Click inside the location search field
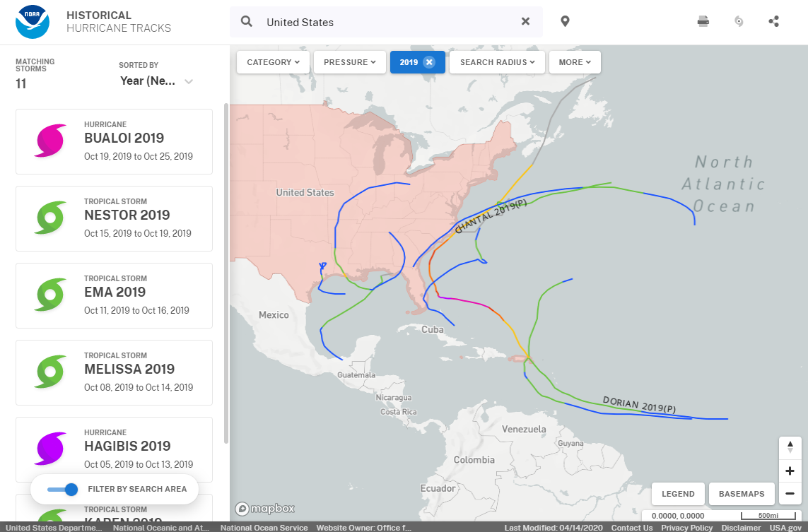 (387, 22)
